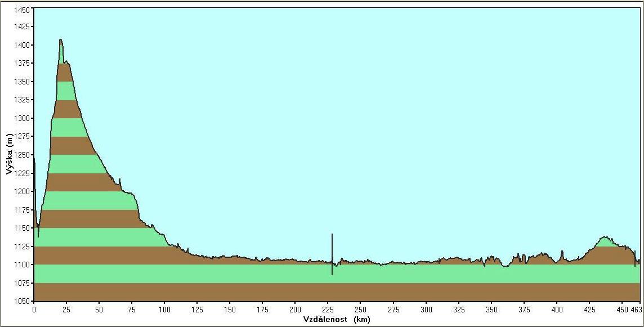
Task: Click the 0 km distance tick label
Action: tap(34, 309)
